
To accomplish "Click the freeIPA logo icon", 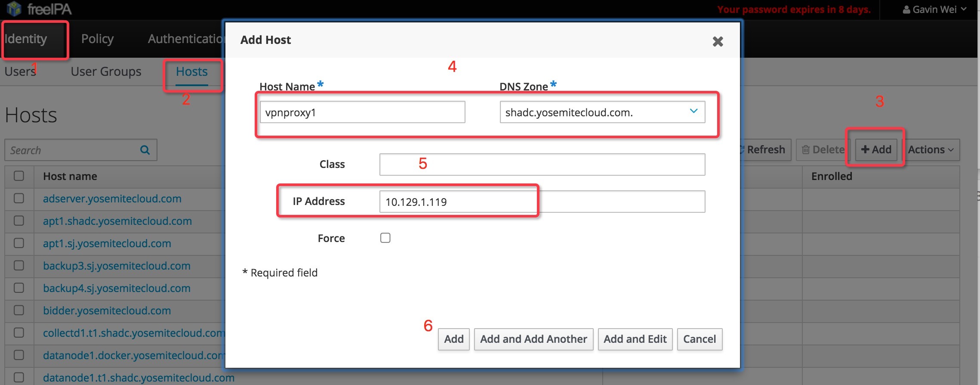I will 14,9.
